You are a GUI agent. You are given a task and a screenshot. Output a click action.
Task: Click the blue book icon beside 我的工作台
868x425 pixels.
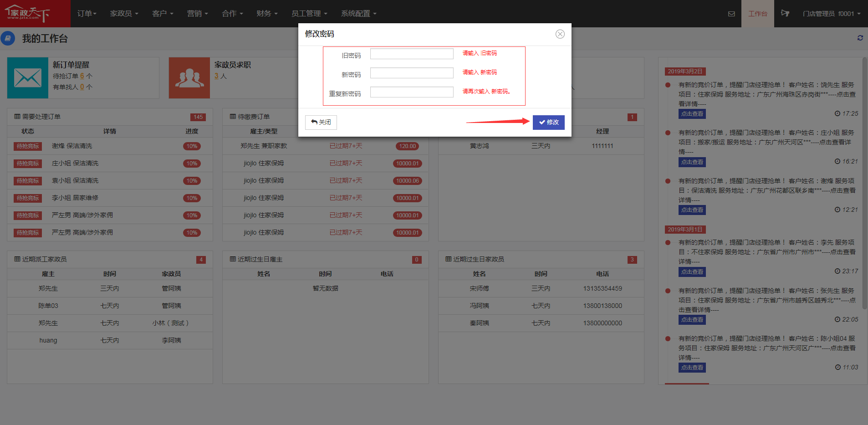[x=8, y=38]
